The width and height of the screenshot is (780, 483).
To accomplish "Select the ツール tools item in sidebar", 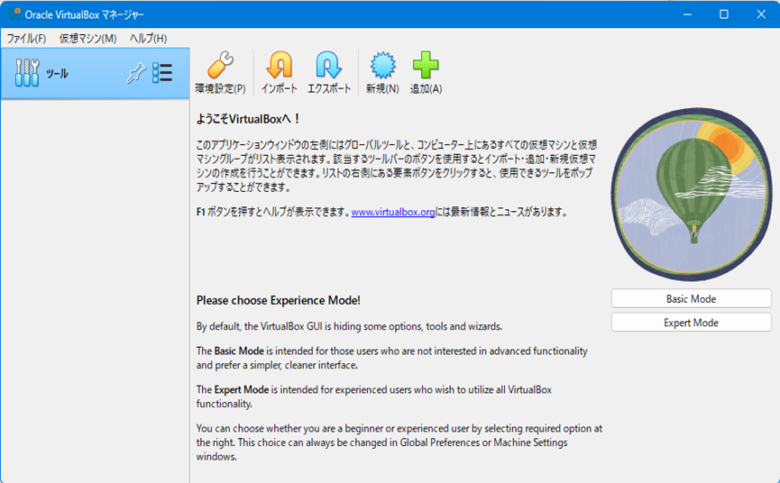I will (x=95, y=74).
